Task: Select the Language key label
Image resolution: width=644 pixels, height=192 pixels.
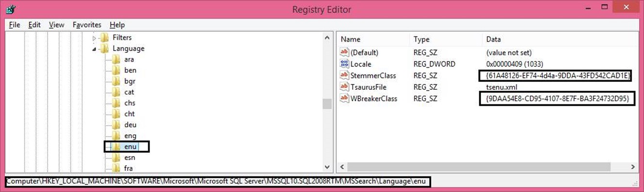Action: click(129, 48)
